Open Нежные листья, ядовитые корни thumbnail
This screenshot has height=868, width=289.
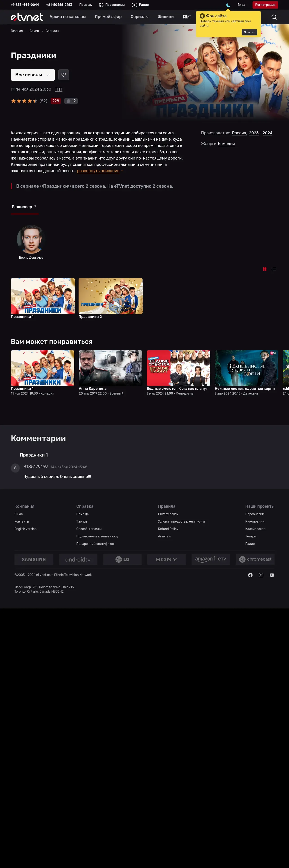coord(246,368)
